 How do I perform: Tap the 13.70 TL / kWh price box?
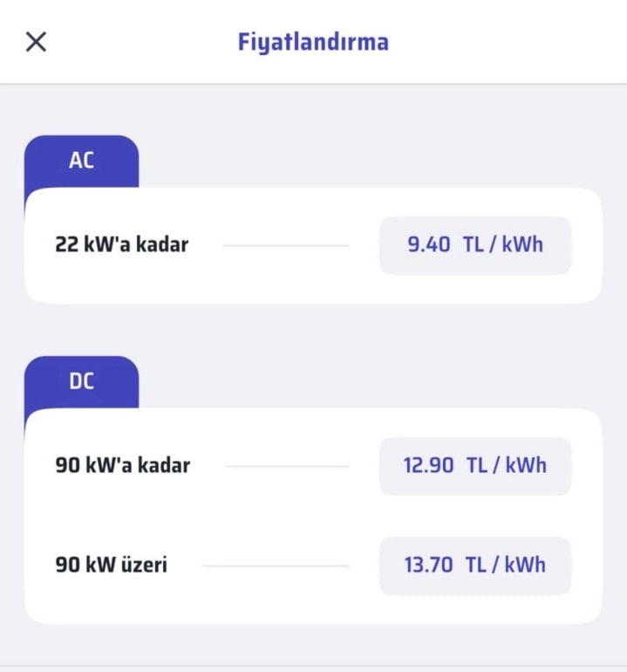click(475, 566)
